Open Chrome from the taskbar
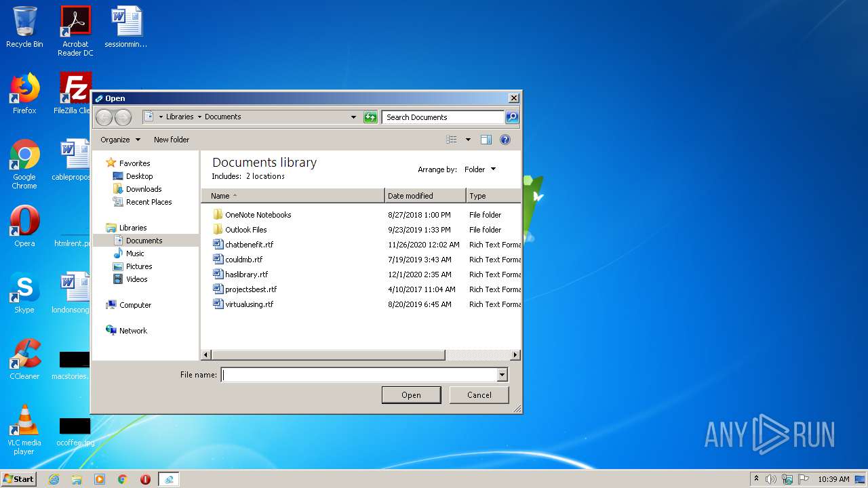 123,479
